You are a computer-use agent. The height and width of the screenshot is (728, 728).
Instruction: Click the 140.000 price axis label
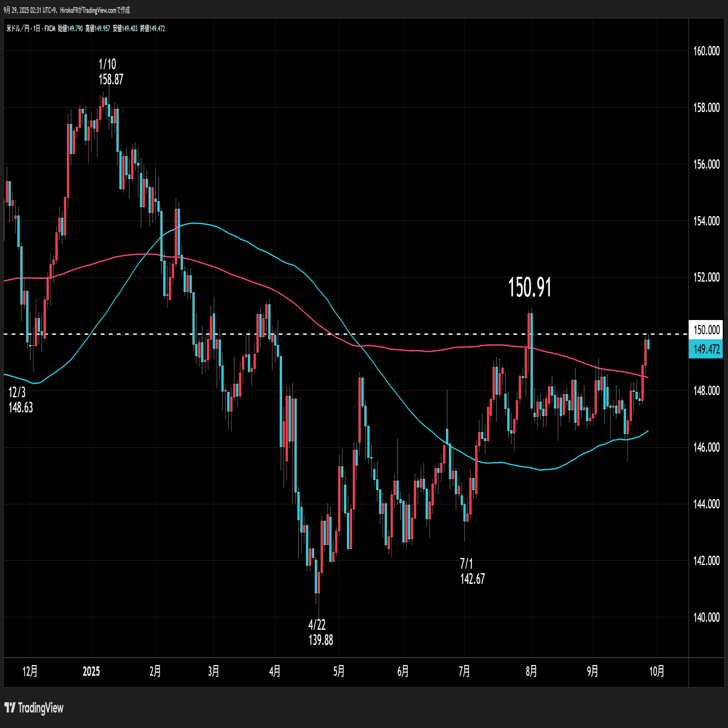pos(707,617)
